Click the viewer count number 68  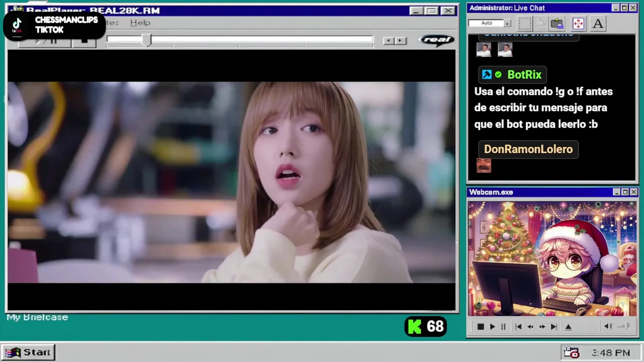(436, 327)
